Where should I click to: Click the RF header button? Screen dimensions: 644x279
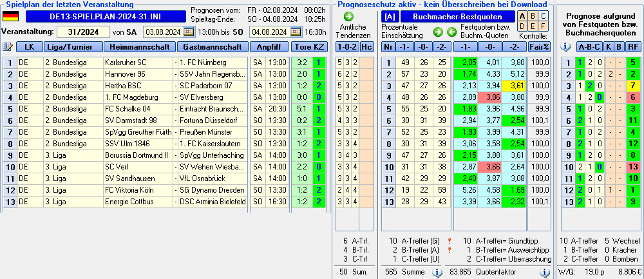pos(632,47)
